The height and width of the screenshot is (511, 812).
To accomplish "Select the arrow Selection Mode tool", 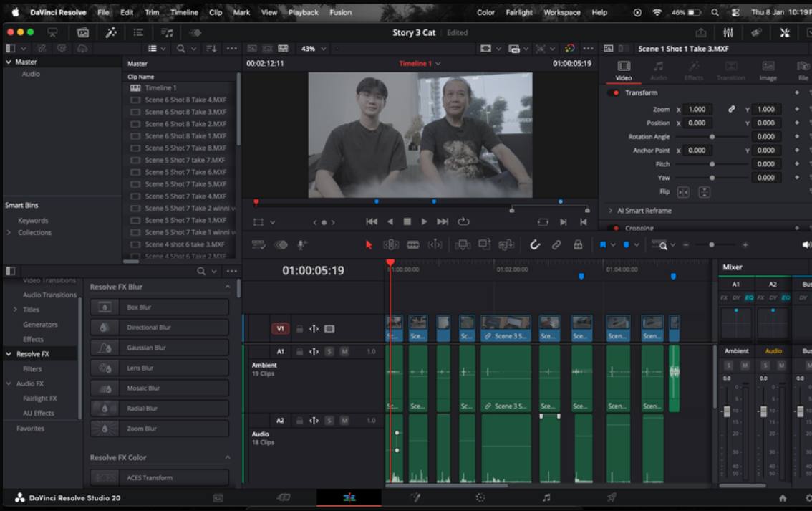I will tap(369, 245).
